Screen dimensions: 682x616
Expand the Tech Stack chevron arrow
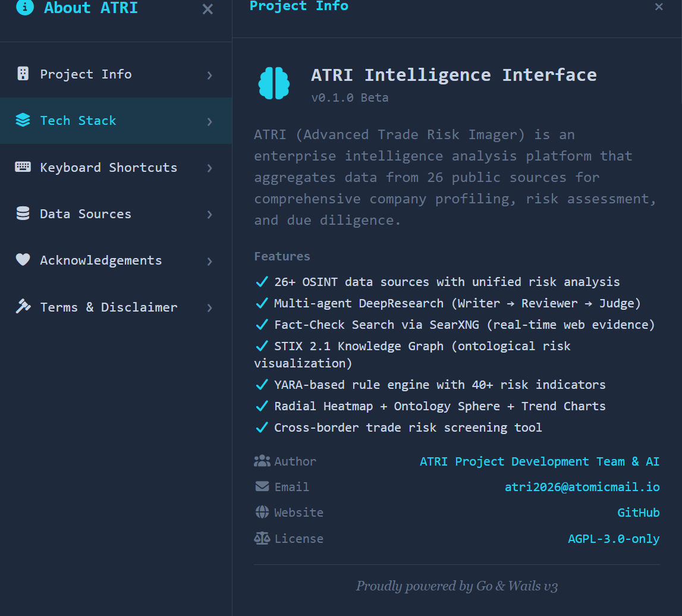(210, 121)
